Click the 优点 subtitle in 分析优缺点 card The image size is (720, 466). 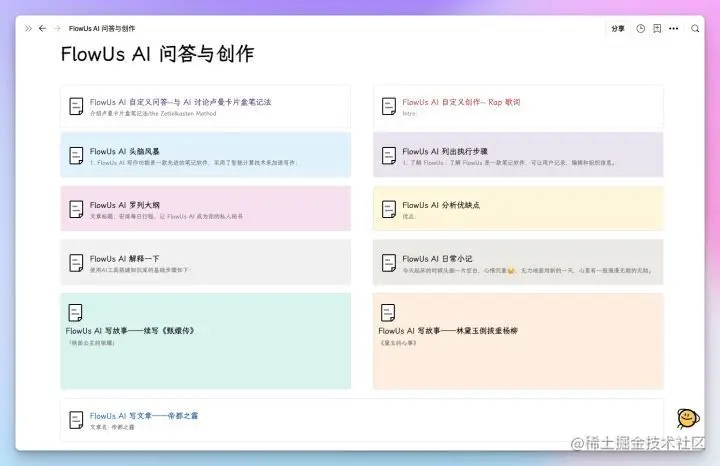point(408,216)
